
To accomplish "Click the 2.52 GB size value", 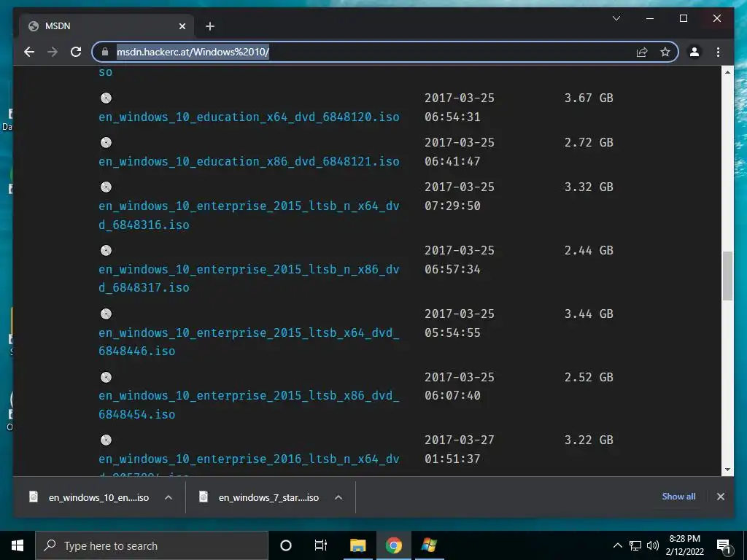I will 589,377.
